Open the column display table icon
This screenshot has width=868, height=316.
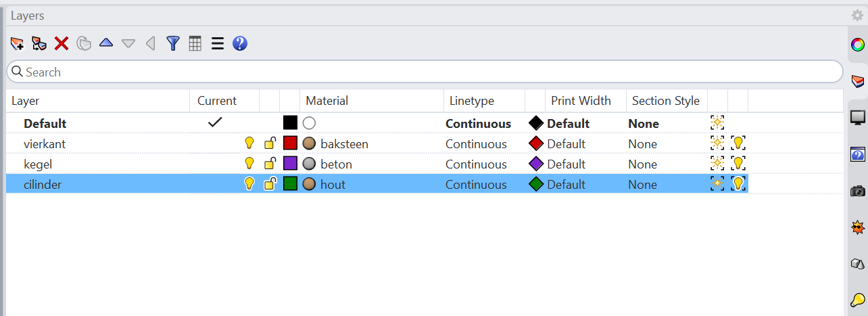click(195, 44)
